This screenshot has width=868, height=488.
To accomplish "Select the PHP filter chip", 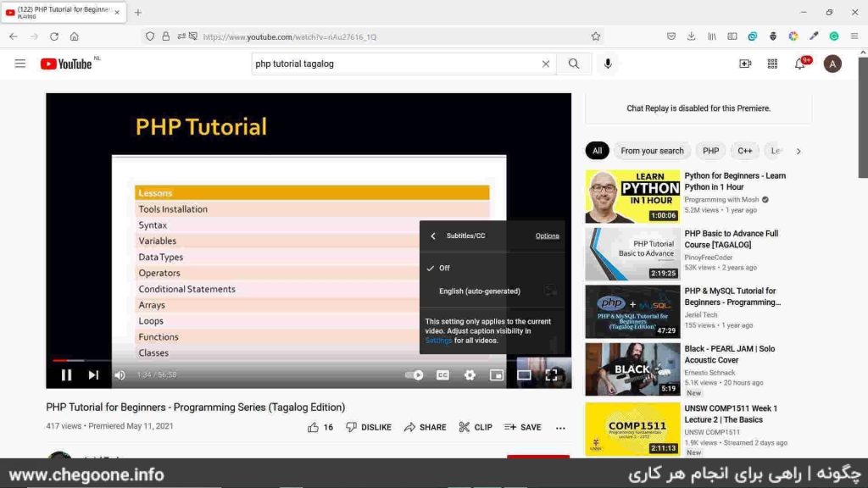I will pos(711,151).
